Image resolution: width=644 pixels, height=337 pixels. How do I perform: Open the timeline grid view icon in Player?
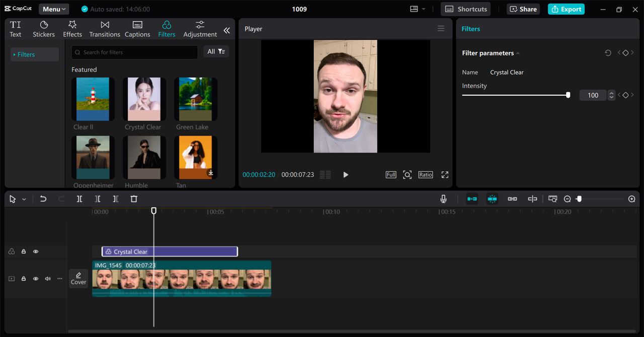pos(326,175)
